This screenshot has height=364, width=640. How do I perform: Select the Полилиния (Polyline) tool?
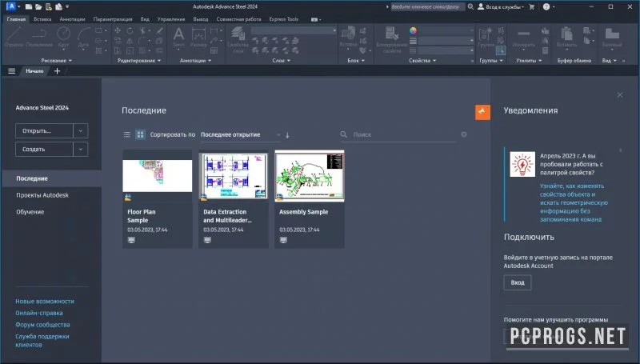tap(39, 38)
